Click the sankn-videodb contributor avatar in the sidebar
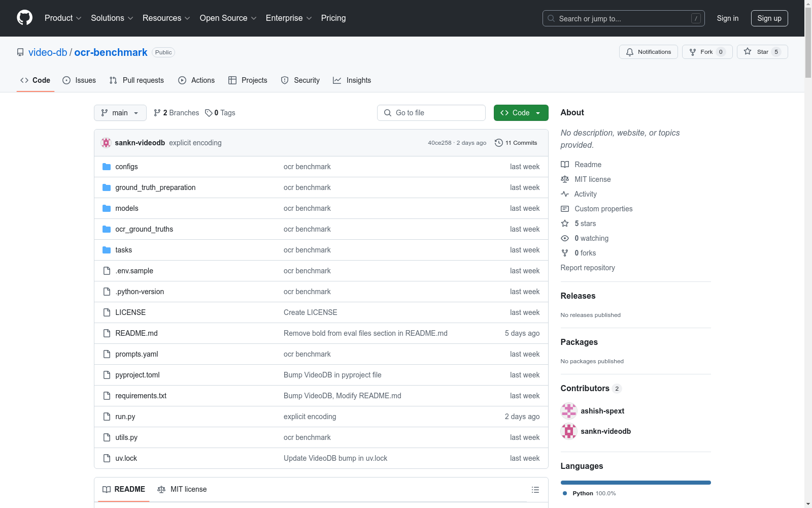This screenshot has width=812, height=508. click(x=569, y=431)
